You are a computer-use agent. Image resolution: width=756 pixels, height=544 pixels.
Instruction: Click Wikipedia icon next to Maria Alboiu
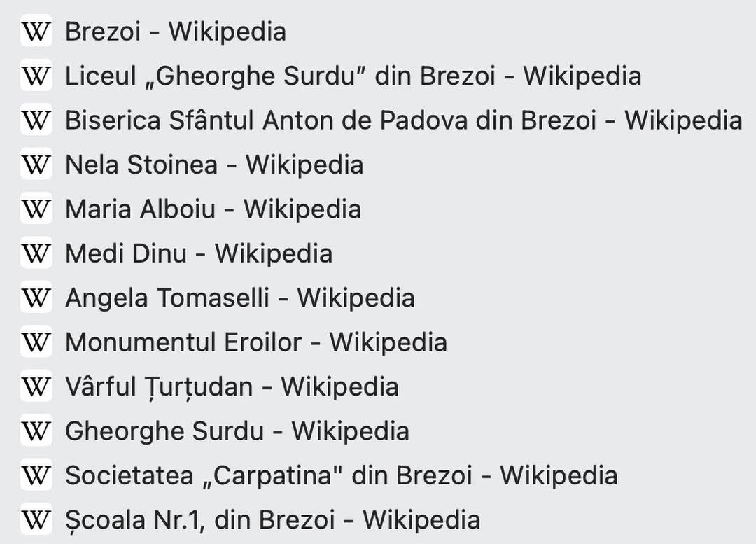tap(36, 209)
